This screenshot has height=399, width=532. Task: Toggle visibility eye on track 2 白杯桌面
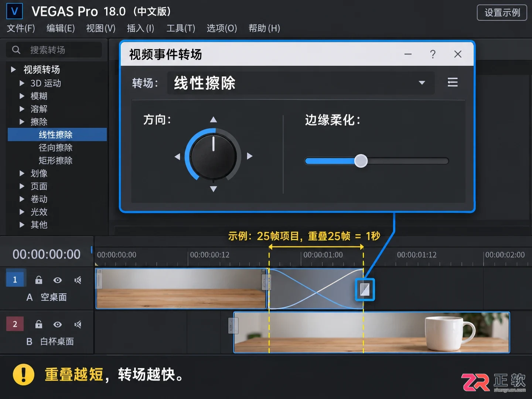coord(58,324)
